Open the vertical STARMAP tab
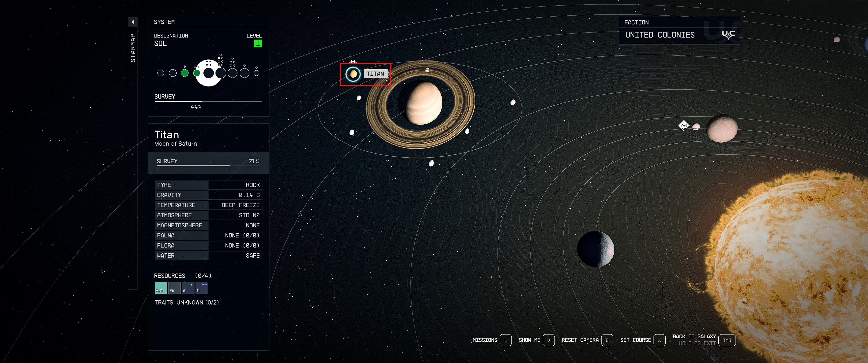868x363 pixels. pos(133,48)
